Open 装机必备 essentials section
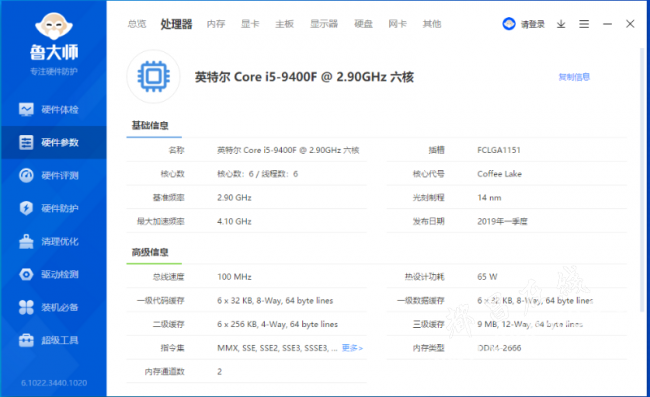The image size is (650, 397). 53,307
